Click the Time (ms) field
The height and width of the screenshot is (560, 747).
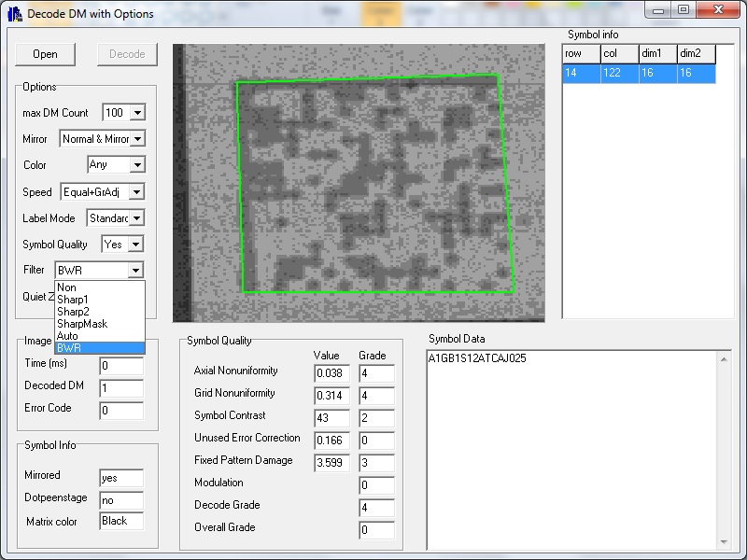(121, 366)
